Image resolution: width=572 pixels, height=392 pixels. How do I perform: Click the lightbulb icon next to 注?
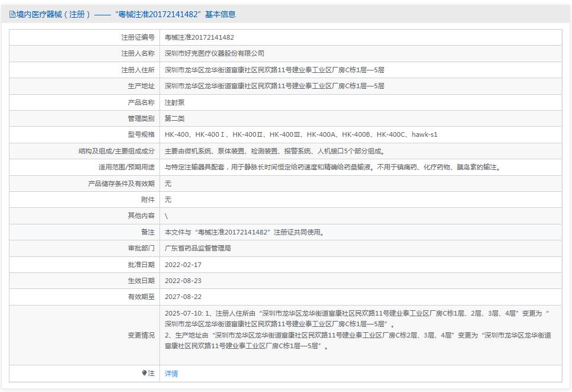point(144,373)
